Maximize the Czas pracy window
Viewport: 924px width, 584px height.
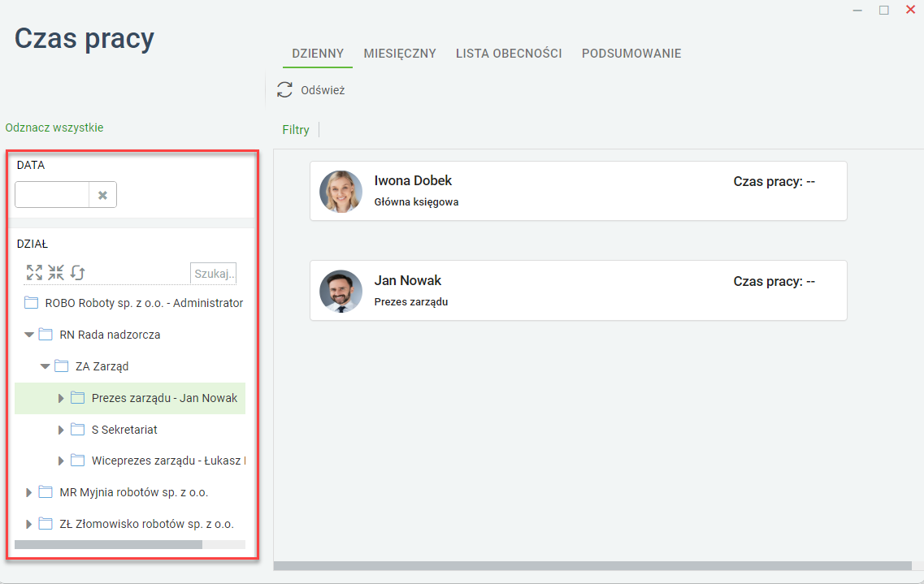pyautogui.click(x=884, y=10)
